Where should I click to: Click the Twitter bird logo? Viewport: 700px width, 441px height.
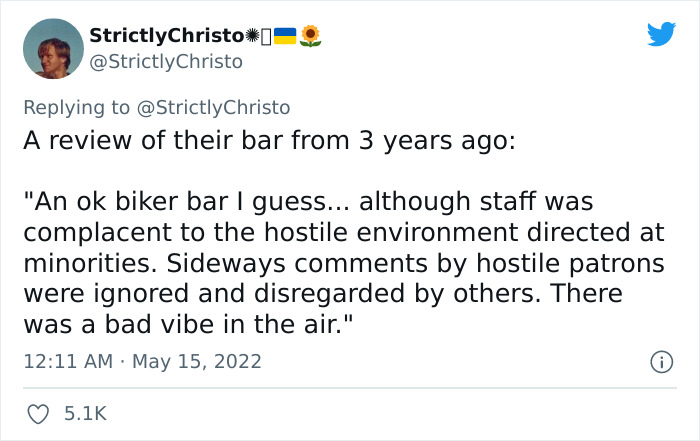pyautogui.click(x=660, y=35)
